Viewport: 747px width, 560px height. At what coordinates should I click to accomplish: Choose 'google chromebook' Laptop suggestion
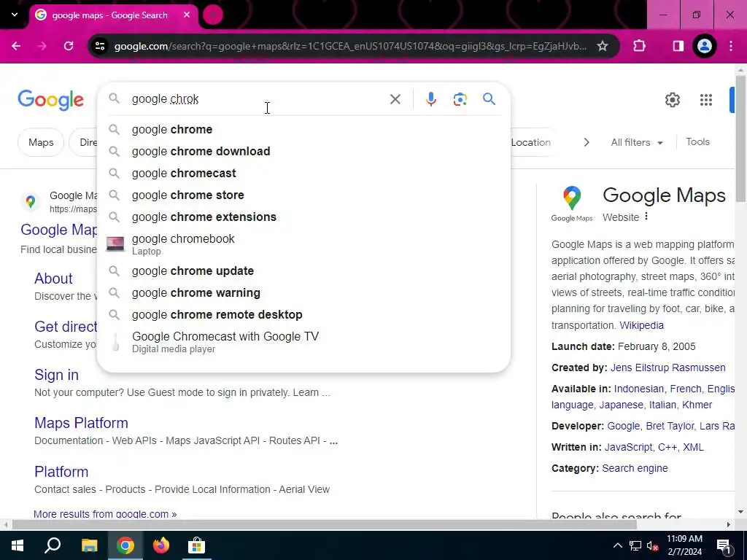[x=303, y=244]
